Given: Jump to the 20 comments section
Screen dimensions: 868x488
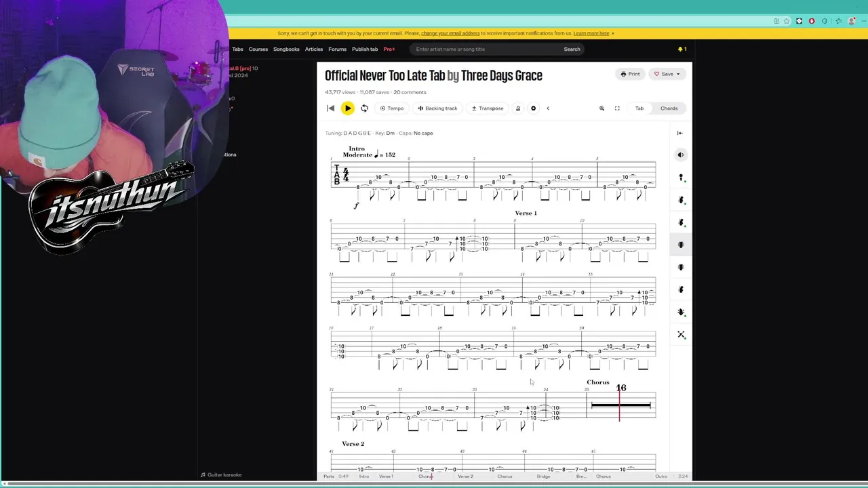Looking at the screenshot, I should pyautogui.click(x=410, y=92).
